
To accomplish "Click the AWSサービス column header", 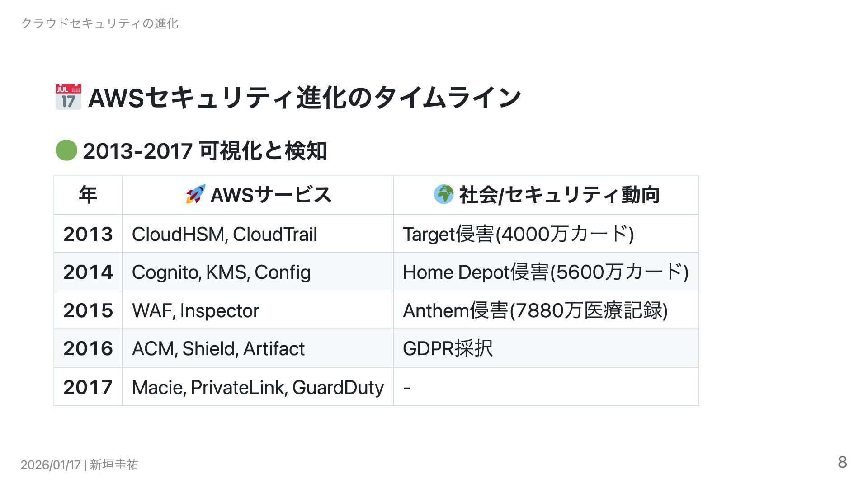I will (x=271, y=195).
